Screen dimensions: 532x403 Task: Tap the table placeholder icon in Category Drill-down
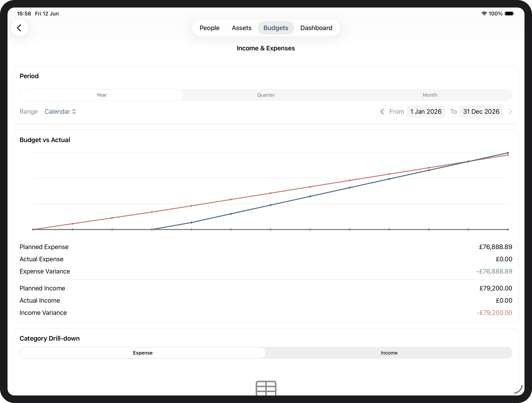coord(266,388)
